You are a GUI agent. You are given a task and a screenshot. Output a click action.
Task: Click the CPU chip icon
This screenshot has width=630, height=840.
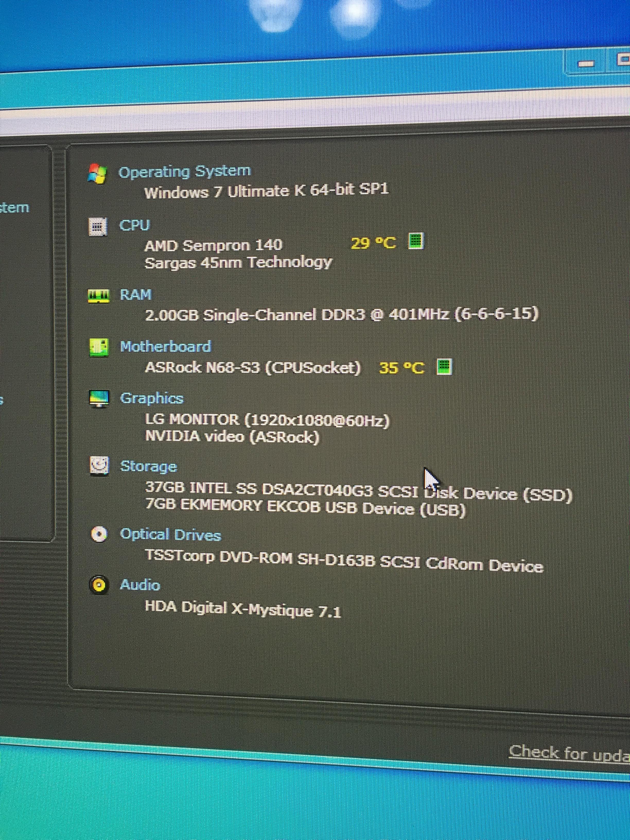98,227
